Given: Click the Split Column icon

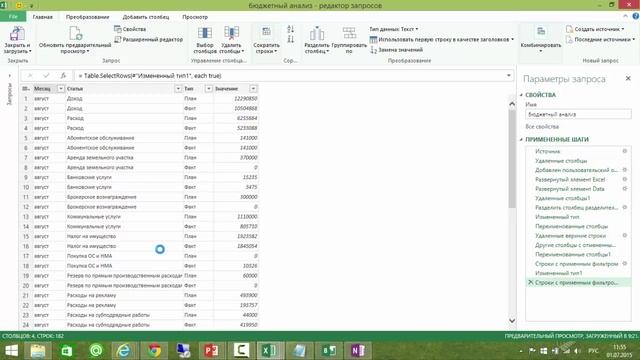Looking at the screenshot, I should 317,33.
